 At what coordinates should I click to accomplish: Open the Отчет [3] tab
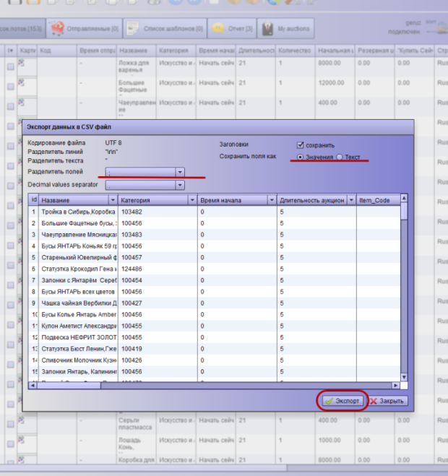pyautogui.click(x=232, y=28)
